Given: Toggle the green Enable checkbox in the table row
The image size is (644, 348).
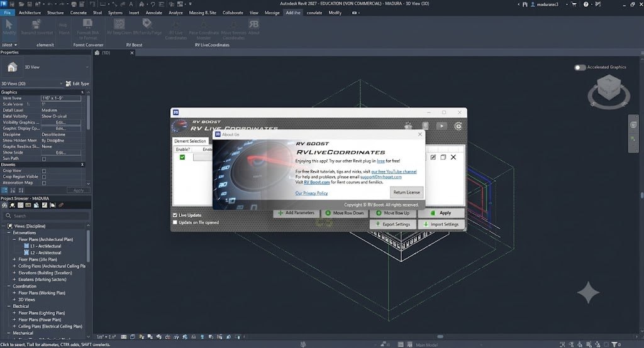Looking at the screenshot, I should 182,157.
